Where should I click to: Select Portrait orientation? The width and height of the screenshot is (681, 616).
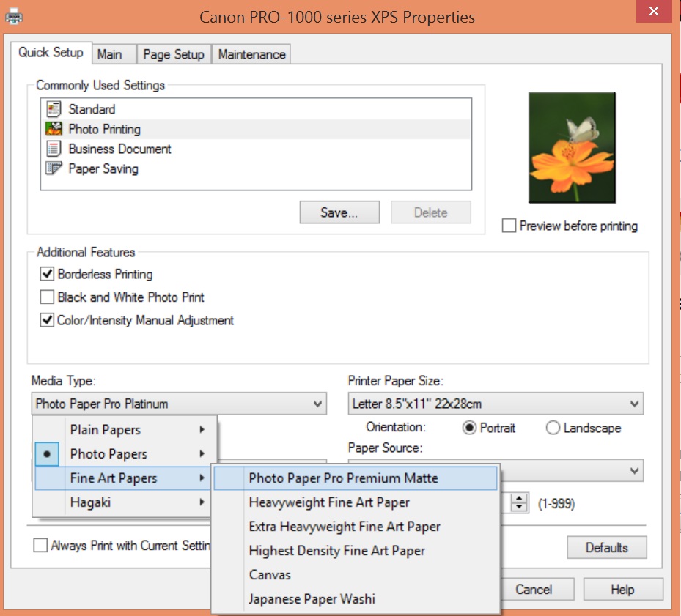click(x=469, y=428)
